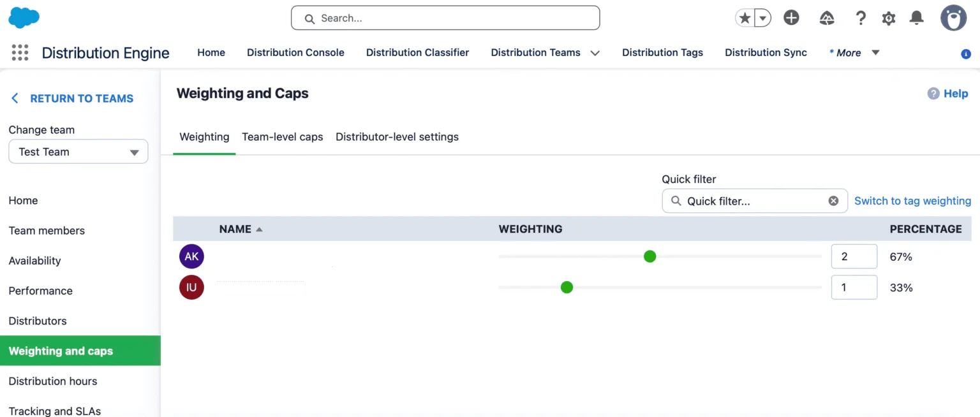Click the Help link at top right

coord(956,94)
